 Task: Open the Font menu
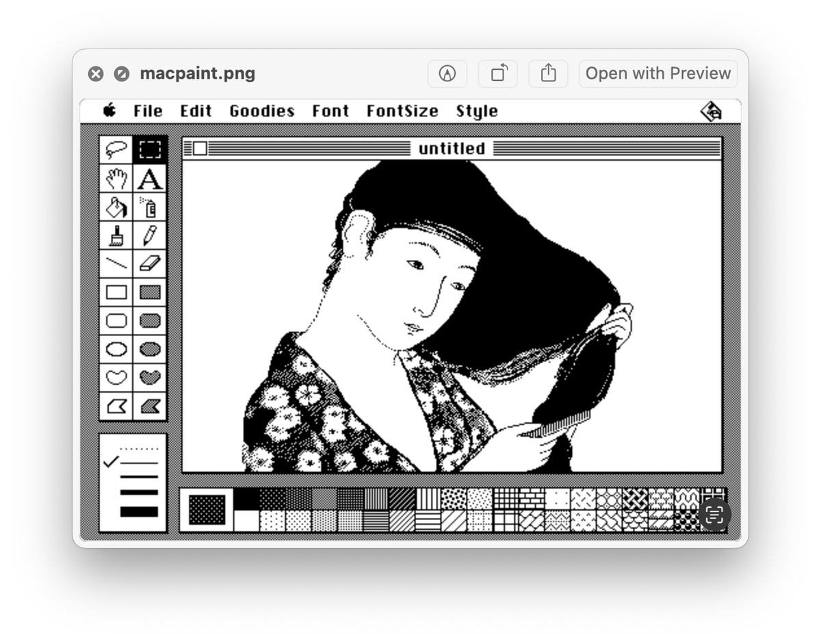330,111
